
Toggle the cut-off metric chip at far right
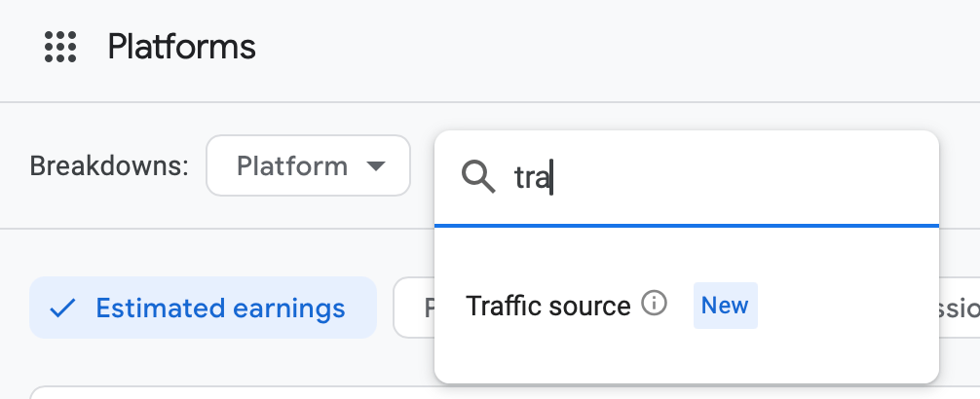[960, 308]
